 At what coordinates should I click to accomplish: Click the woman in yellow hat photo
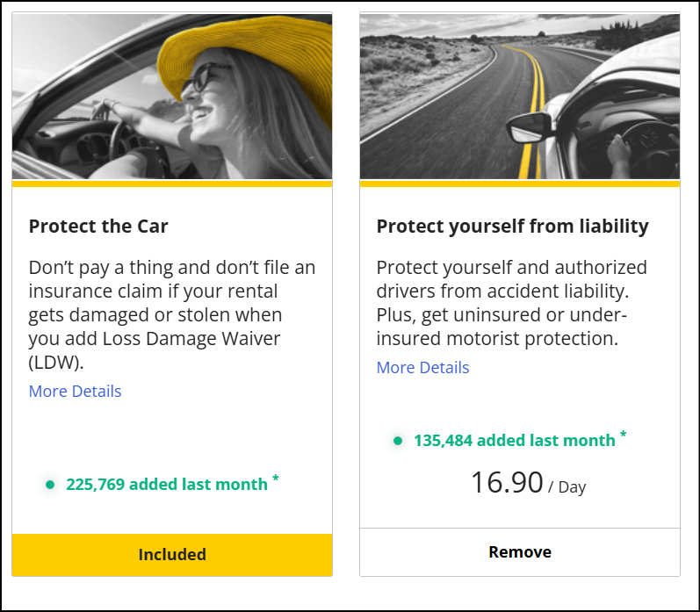point(172,97)
